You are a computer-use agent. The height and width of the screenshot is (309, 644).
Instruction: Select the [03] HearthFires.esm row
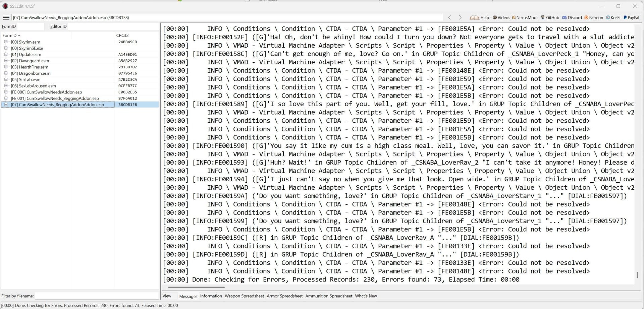coord(80,67)
